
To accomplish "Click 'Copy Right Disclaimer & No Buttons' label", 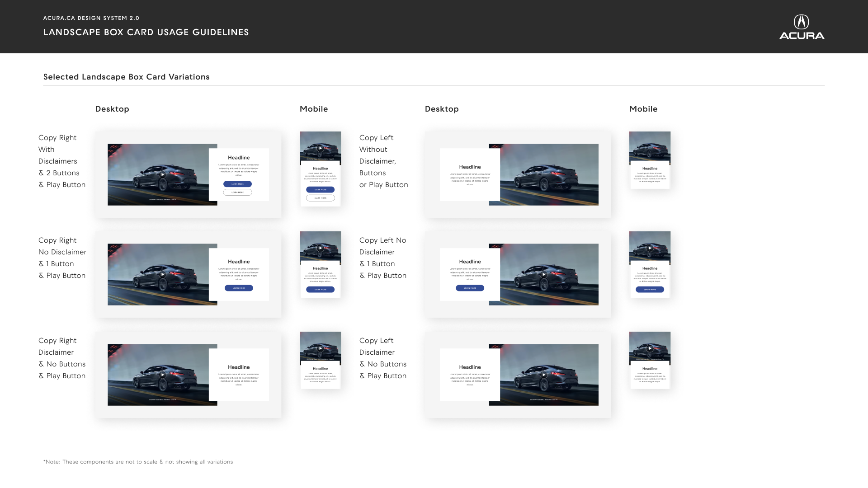I will [62, 358].
